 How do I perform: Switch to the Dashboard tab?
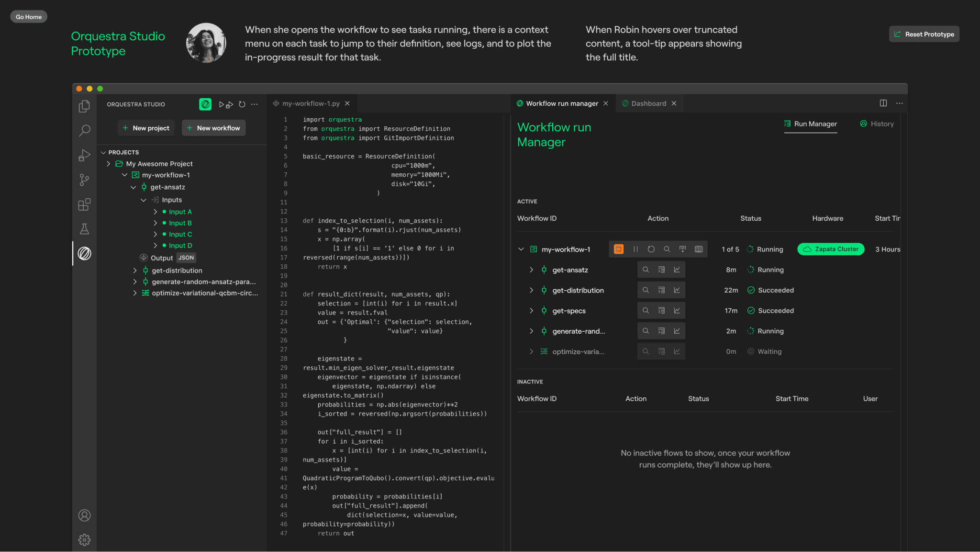coord(649,103)
